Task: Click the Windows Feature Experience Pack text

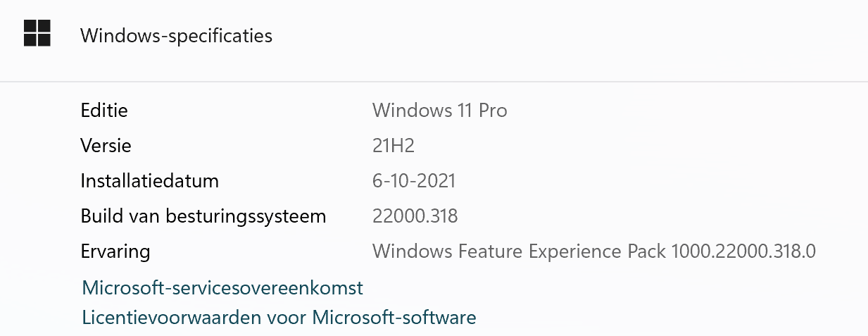Action: 520,251
